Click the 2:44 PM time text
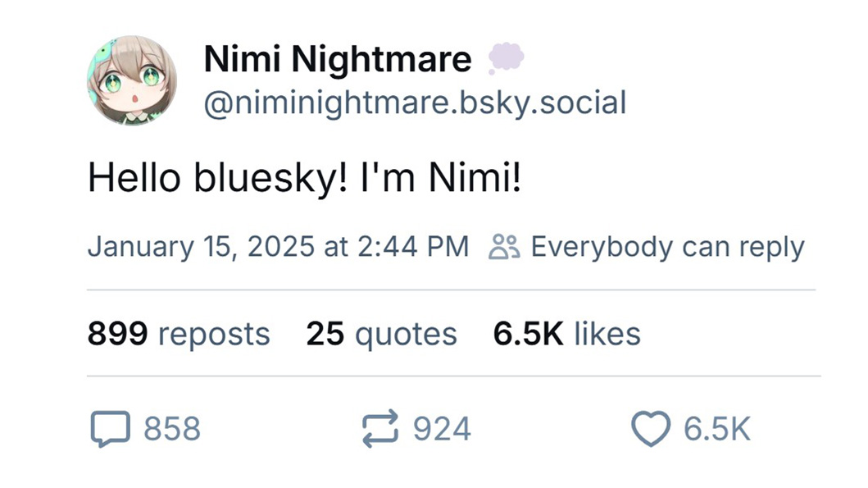 coord(413,247)
